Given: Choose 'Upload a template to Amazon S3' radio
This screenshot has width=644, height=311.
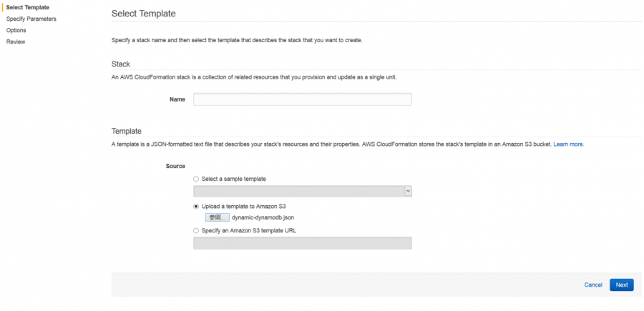Looking at the screenshot, I should coord(196,206).
